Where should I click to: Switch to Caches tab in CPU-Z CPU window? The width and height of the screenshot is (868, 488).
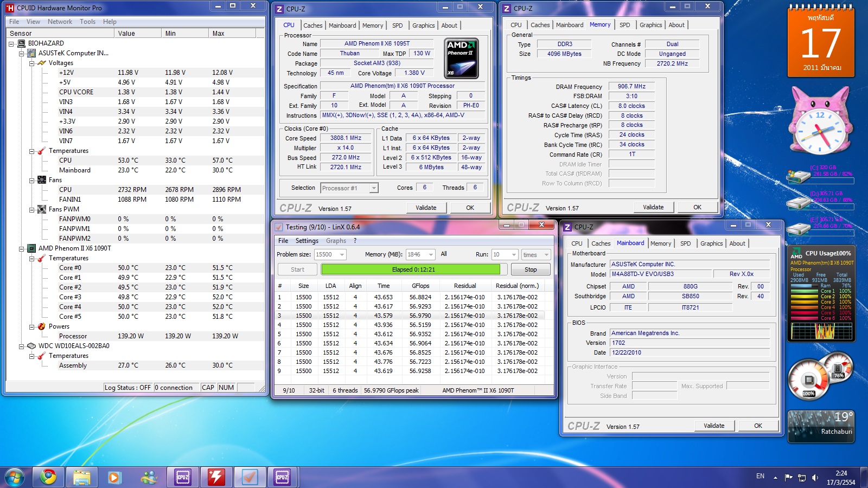313,25
